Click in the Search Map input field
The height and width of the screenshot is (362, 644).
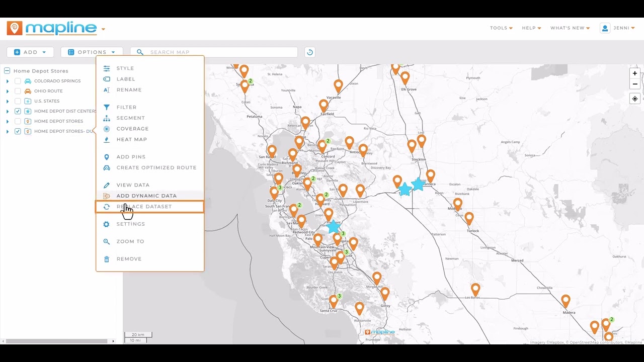(214, 52)
